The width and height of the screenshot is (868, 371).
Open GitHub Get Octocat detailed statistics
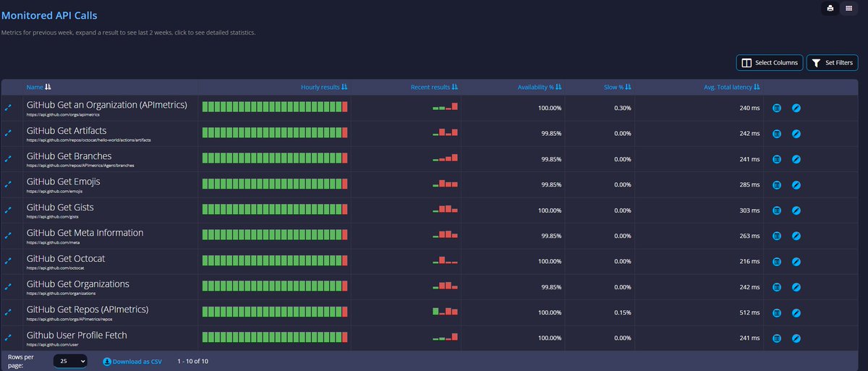66,258
